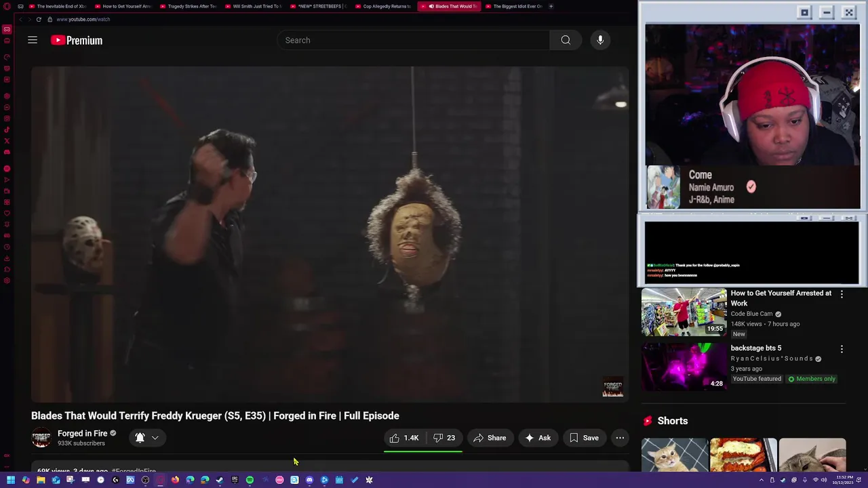Open Steam from the taskbar

pyautogui.click(x=220, y=480)
